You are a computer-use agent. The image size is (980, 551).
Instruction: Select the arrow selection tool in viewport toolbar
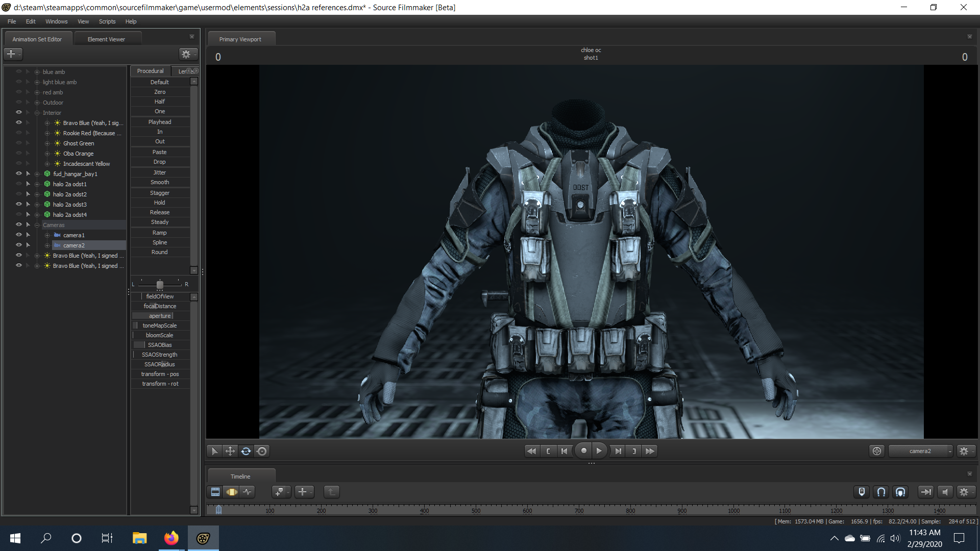pyautogui.click(x=214, y=451)
